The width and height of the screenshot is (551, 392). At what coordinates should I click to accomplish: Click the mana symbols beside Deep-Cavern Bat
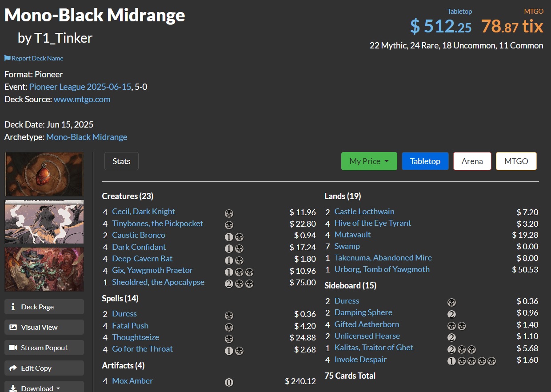(x=234, y=260)
